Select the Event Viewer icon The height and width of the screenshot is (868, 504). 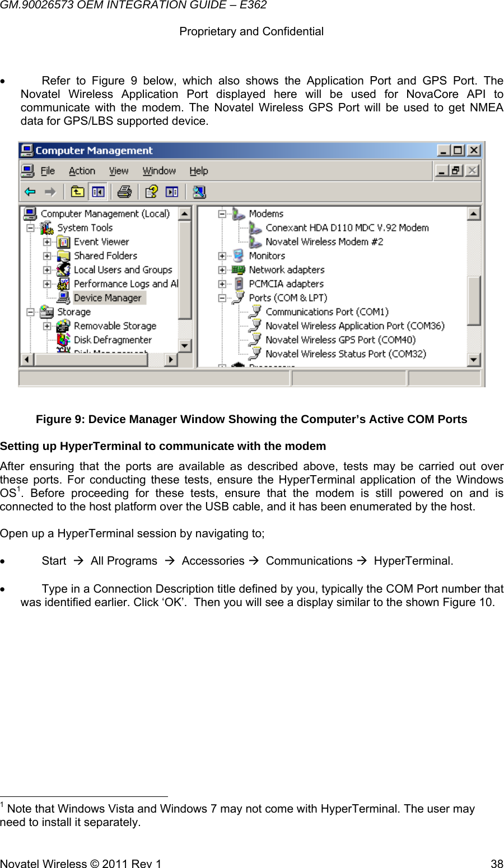click(64, 242)
